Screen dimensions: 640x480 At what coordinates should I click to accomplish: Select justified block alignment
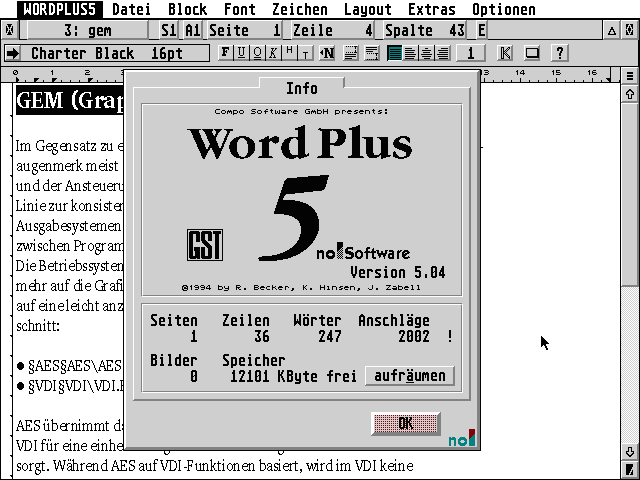click(394, 53)
